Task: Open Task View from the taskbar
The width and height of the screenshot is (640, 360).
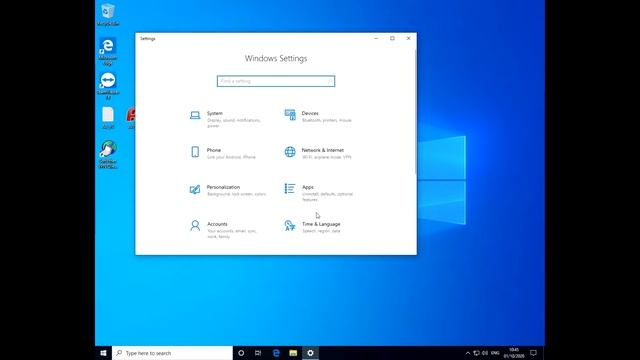Action: 258,353
